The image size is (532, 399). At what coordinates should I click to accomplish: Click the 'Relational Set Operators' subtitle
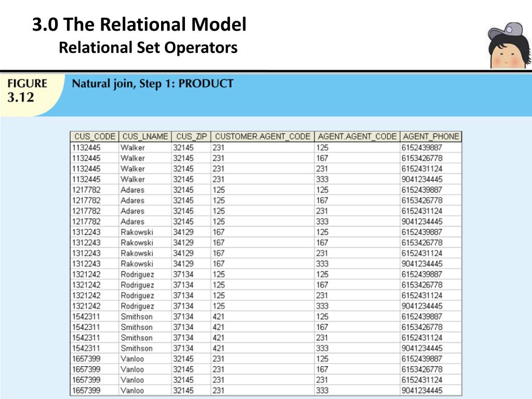coord(148,47)
